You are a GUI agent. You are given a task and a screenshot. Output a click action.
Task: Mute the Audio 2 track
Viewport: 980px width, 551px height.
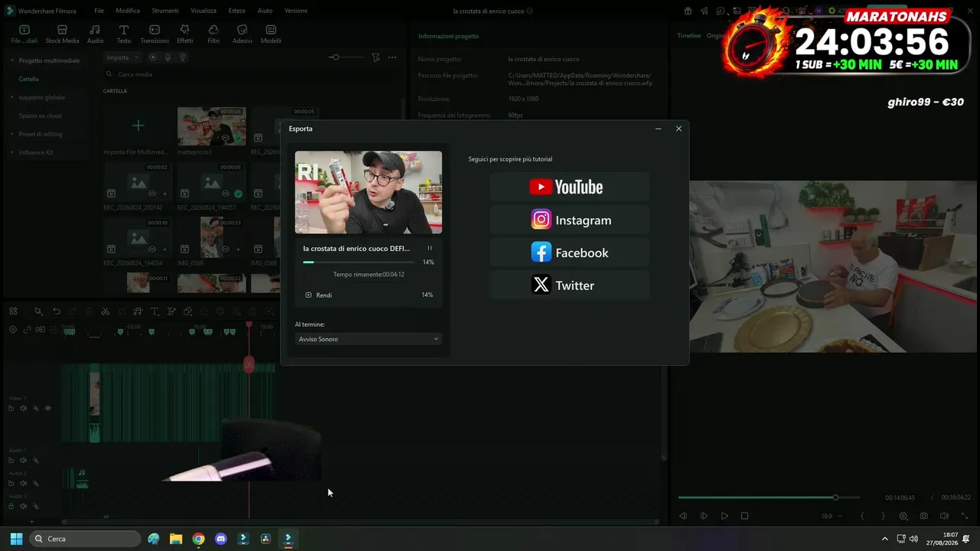coord(23,483)
